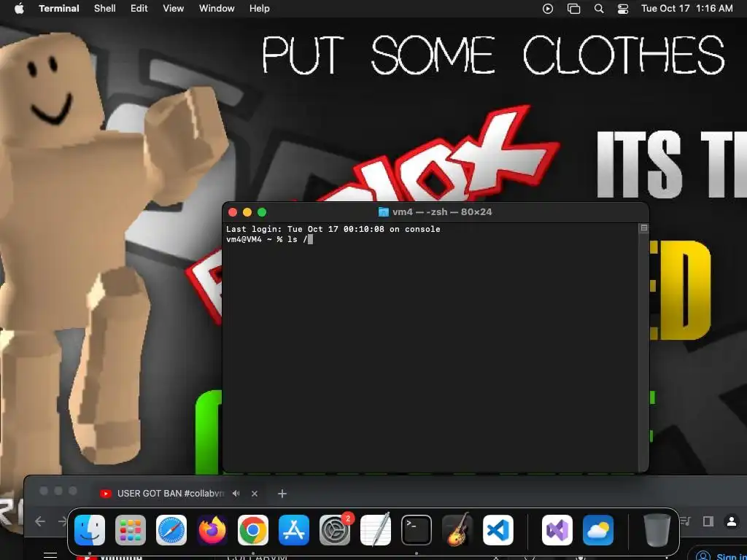
Task: Open System Settings from the Dock
Action: [335, 530]
